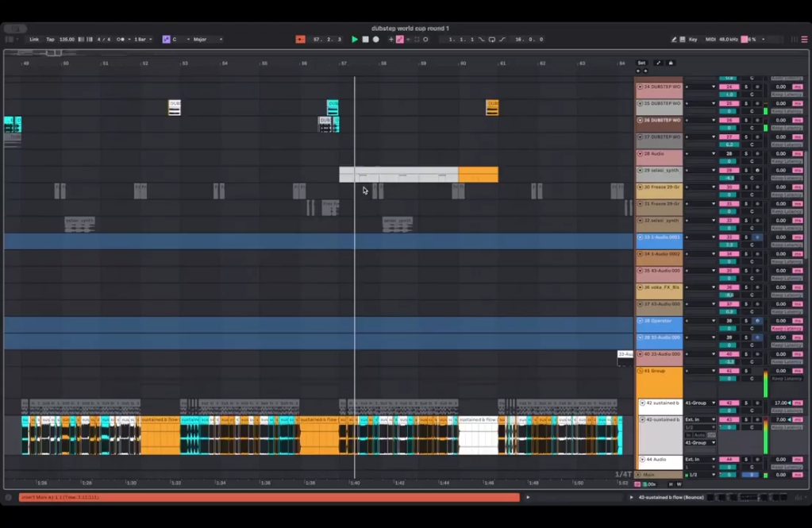
Task: Fold the 41 Group track
Action: tap(640, 371)
